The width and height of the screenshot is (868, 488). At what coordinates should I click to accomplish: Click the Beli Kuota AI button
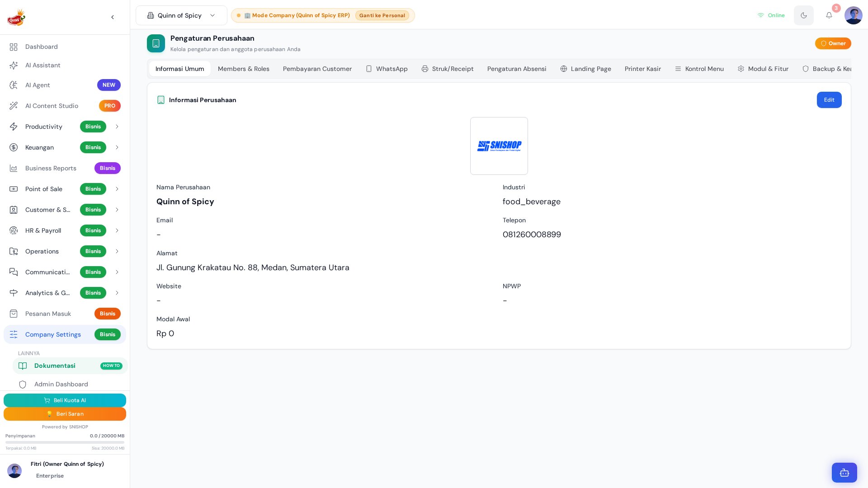click(x=65, y=400)
